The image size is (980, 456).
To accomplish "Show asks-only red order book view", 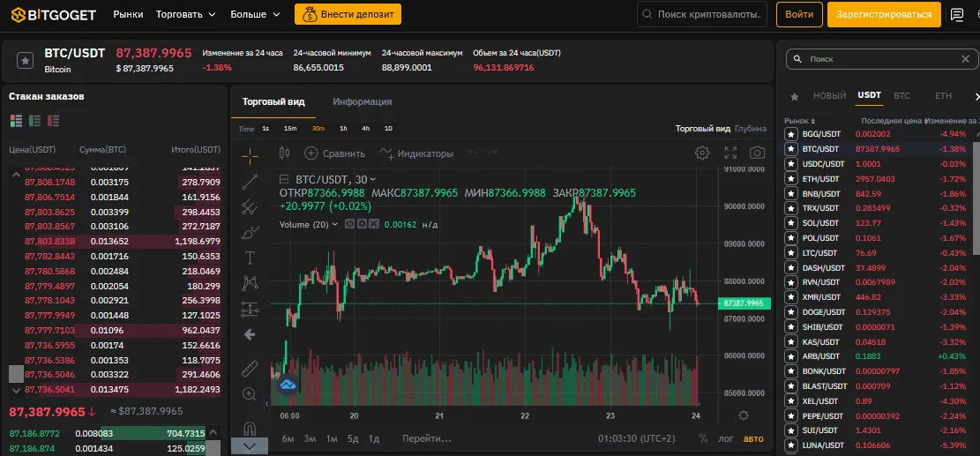I will click(54, 121).
